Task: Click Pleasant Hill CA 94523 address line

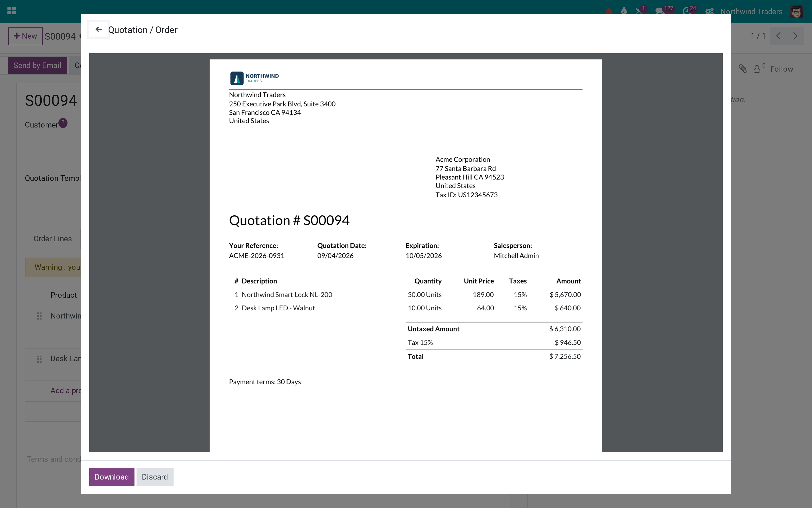Action: [469, 177]
